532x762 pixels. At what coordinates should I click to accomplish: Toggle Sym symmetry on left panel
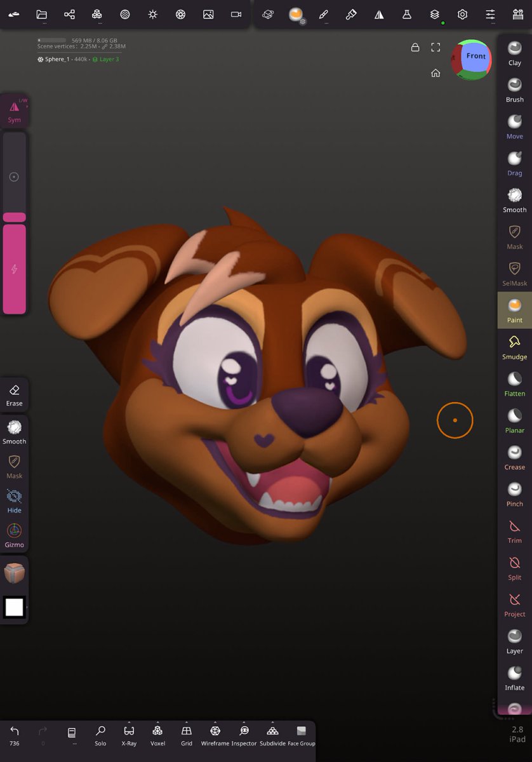pos(14,112)
